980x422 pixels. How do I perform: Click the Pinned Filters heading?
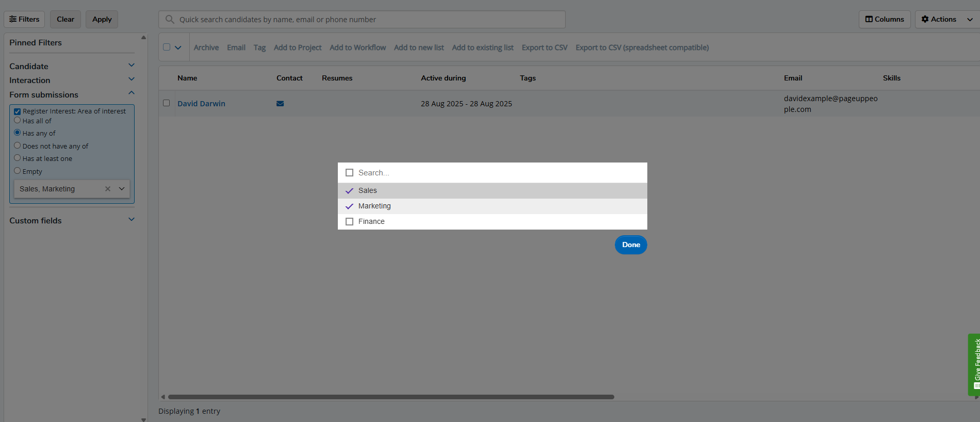pyautogui.click(x=36, y=43)
